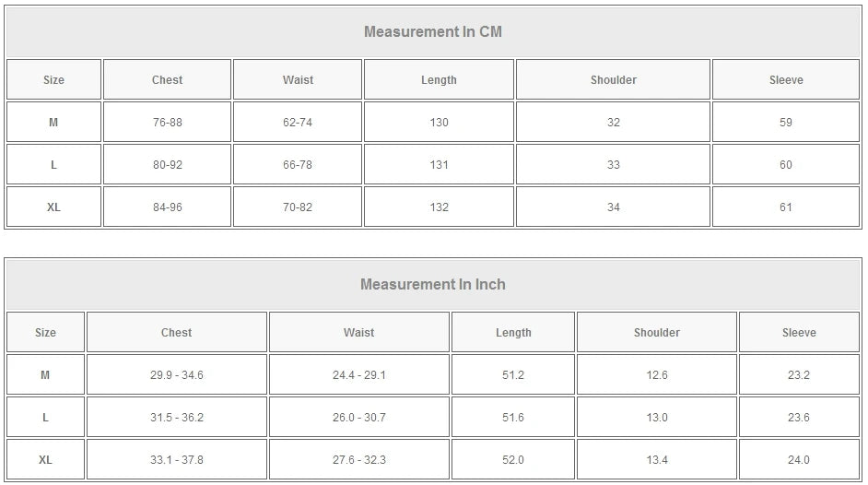Image resolution: width=868 pixels, height=485 pixels.
Task: Select the size M row label in the CM table
Action: click(x=53, y=123)
